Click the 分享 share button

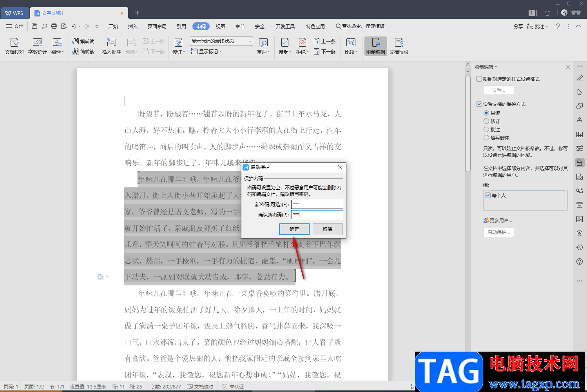tap(518, 26)
